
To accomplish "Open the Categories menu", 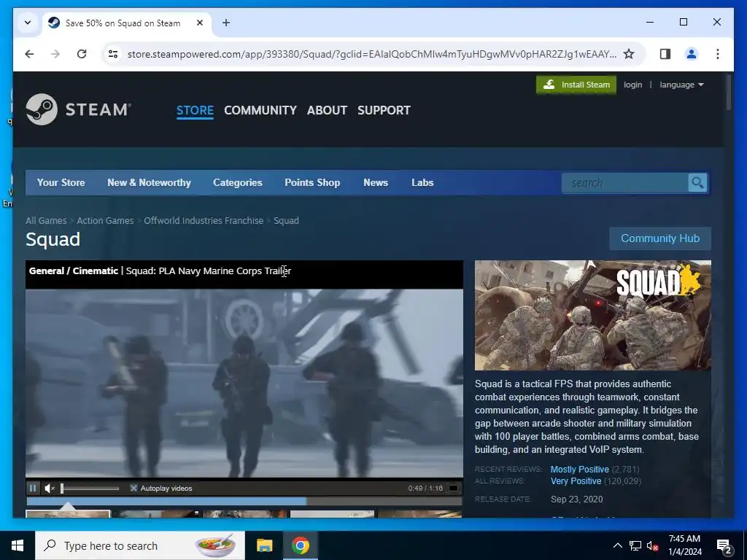I will 238,183.
